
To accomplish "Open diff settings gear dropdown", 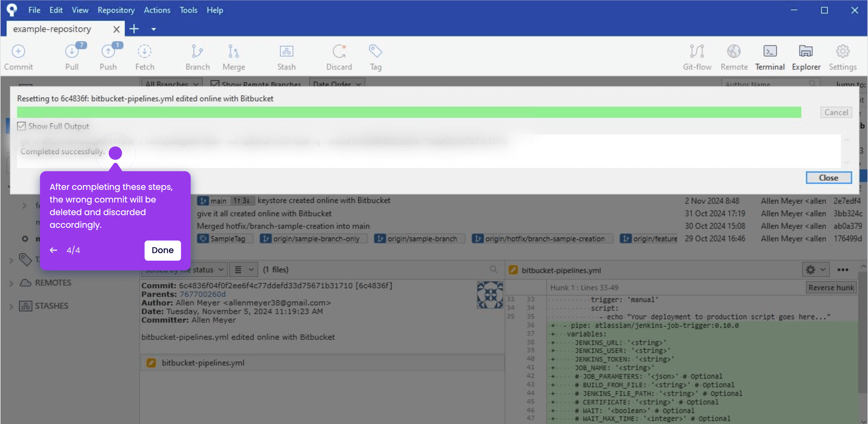I will pos(815,270).
